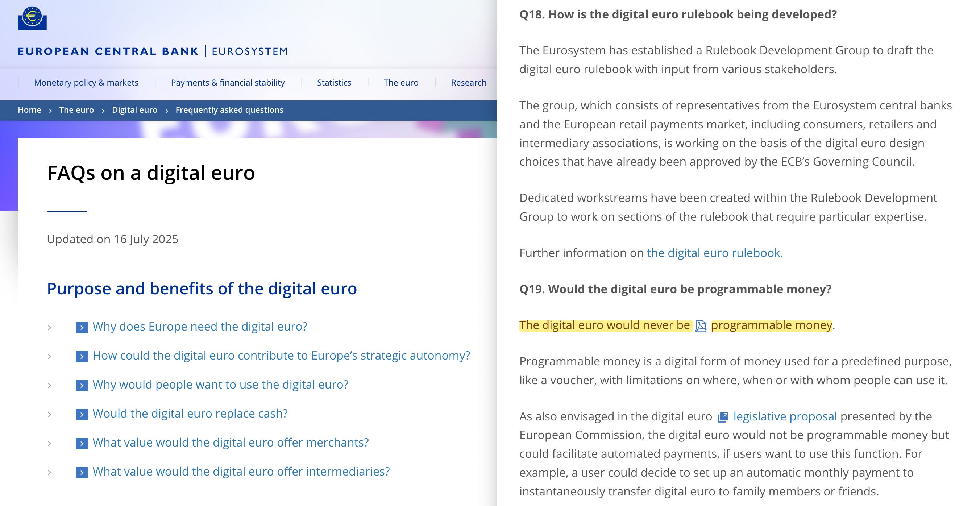980x506 pixels.
Task: Open Monetary policy & markets menu
Action: click(x=86, y=83)
